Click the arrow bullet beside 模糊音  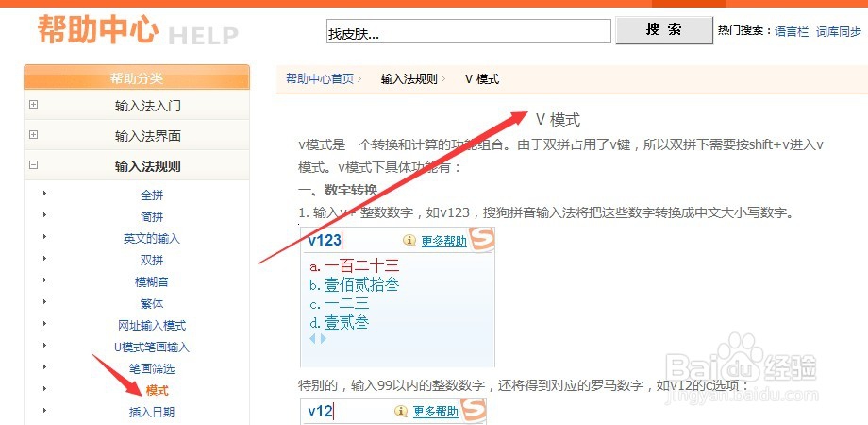pyautogui.click(x=44, y=280)
